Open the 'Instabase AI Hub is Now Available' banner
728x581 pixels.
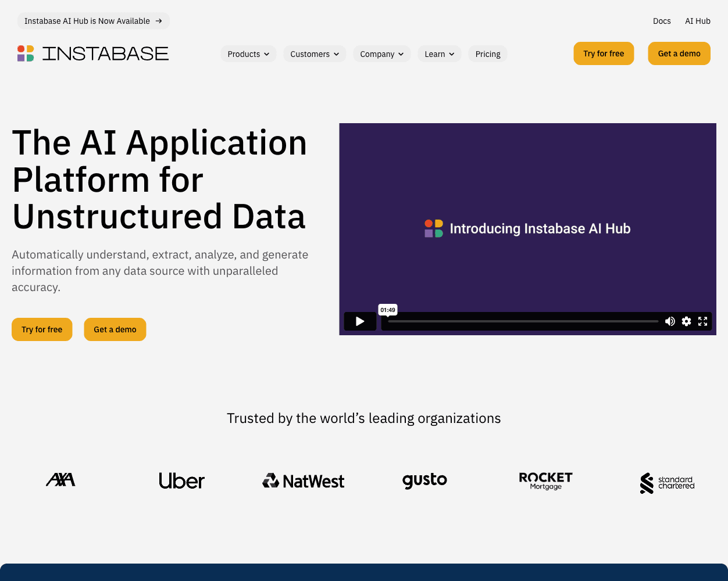point(94,21)
